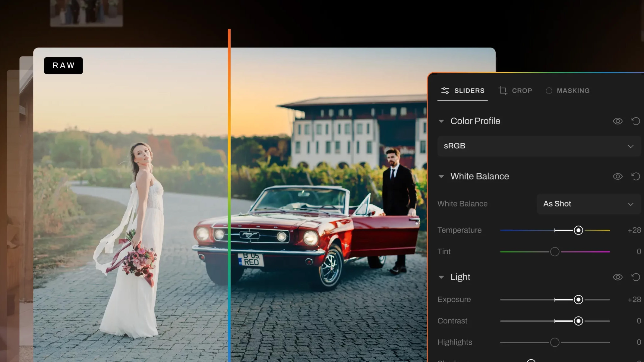Switch to the Sliders tab
The image size is (644, 362).
tap(462, 91)
